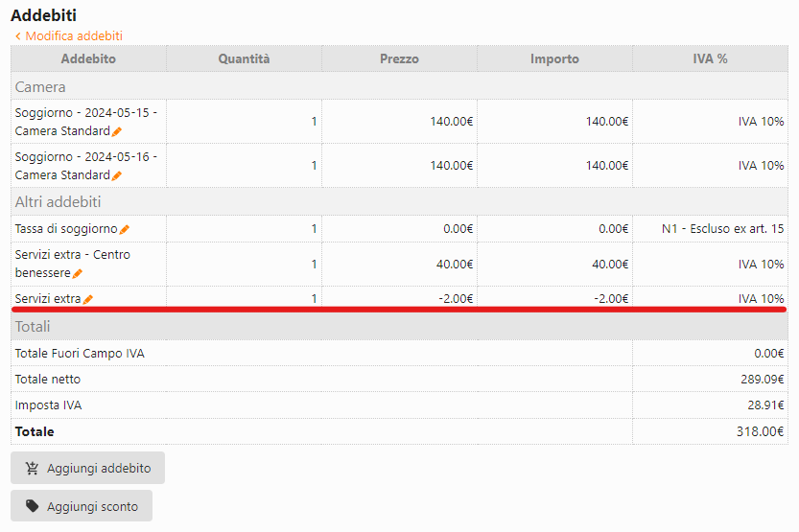Screen dimensions: 799x532
Task: Edit the Soggiorno 2024-05-15 charge pencil icon
Action: pyautogui.click(x=117, y=131)
